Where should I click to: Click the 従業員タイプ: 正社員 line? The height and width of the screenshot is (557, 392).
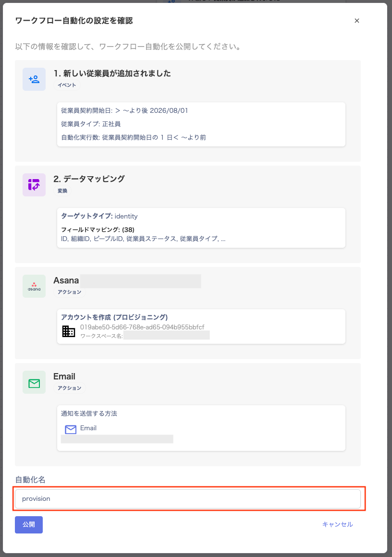[91, 124]
